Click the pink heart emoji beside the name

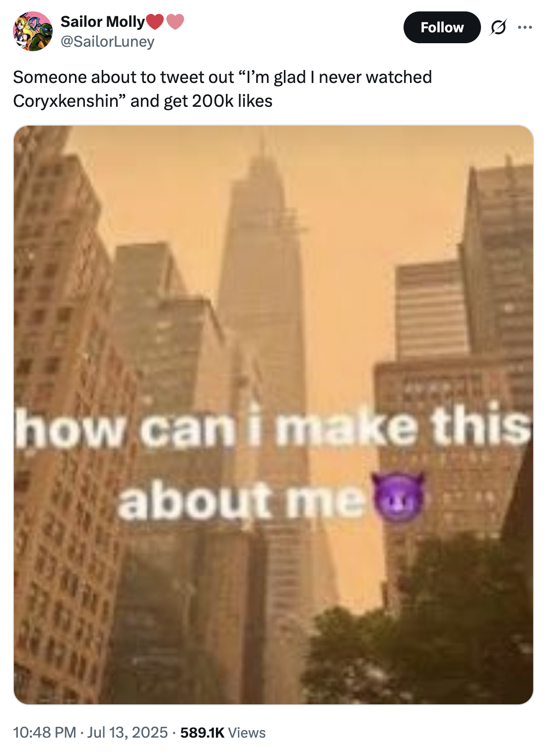(x=175, y=21)
